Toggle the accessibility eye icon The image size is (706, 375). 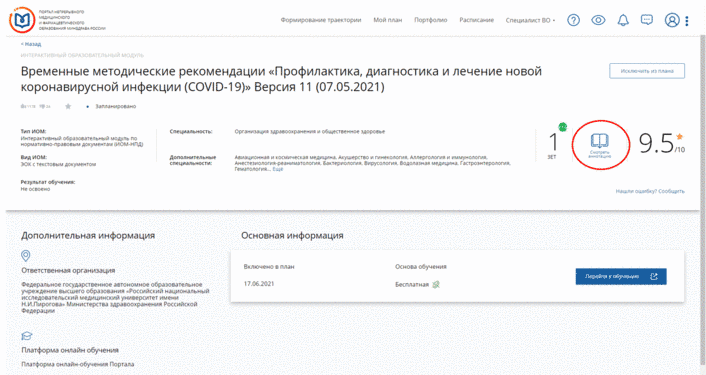(598, 20)
